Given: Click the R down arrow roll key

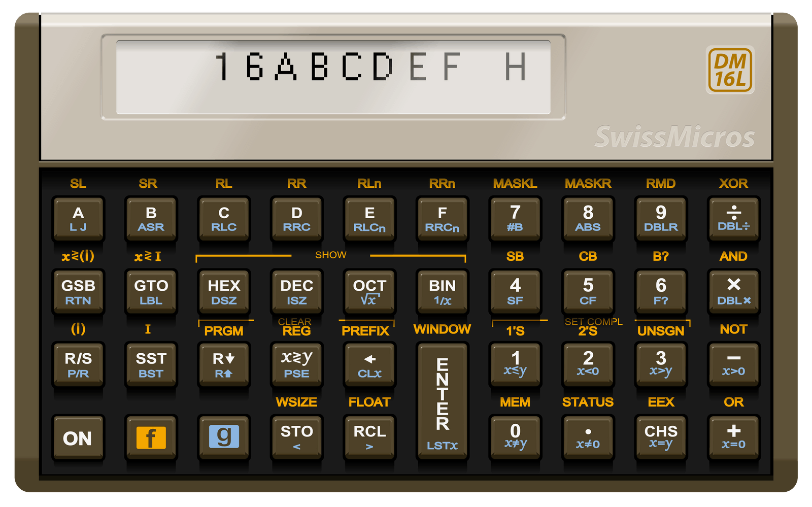Looking at the screenshot, I should (x=224, y=365).
